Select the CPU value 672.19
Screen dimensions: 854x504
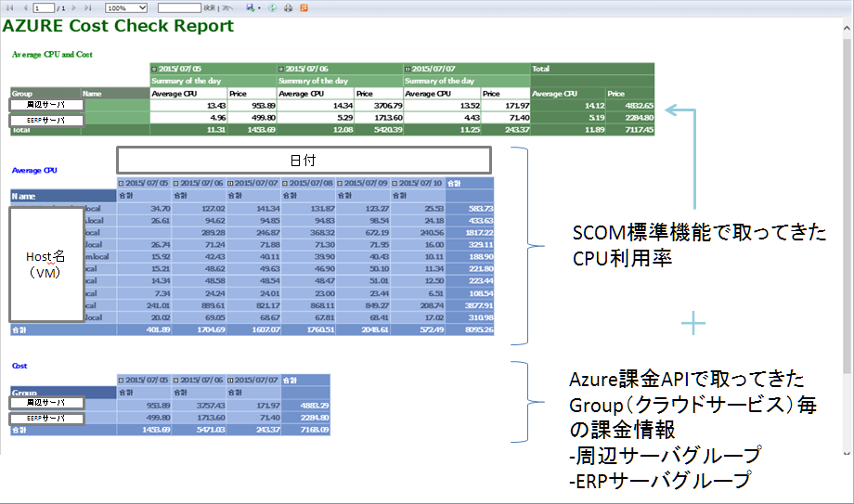click(377, 233)
